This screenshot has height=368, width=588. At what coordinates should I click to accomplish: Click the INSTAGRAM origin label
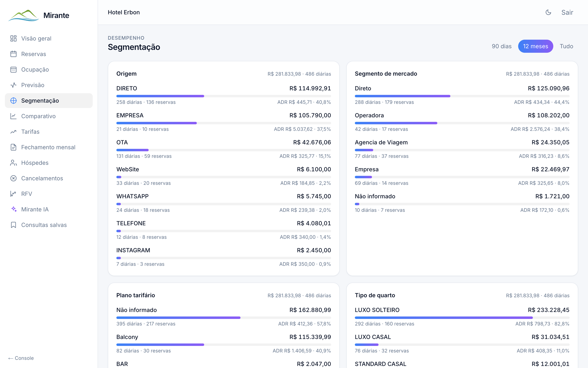(x=133, y=250)
